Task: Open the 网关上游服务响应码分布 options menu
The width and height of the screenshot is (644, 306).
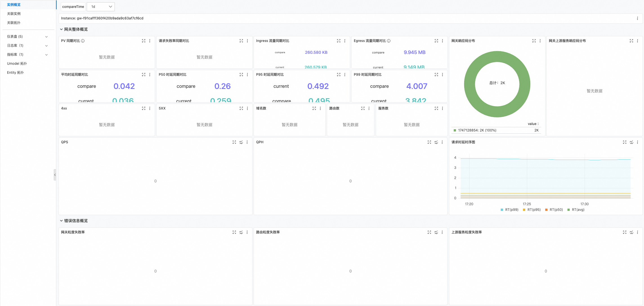Action: coord(638,41)
